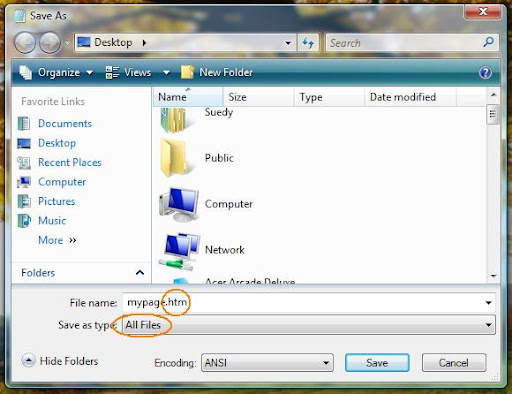Click the Organize toolbar icon

(25, 72)
